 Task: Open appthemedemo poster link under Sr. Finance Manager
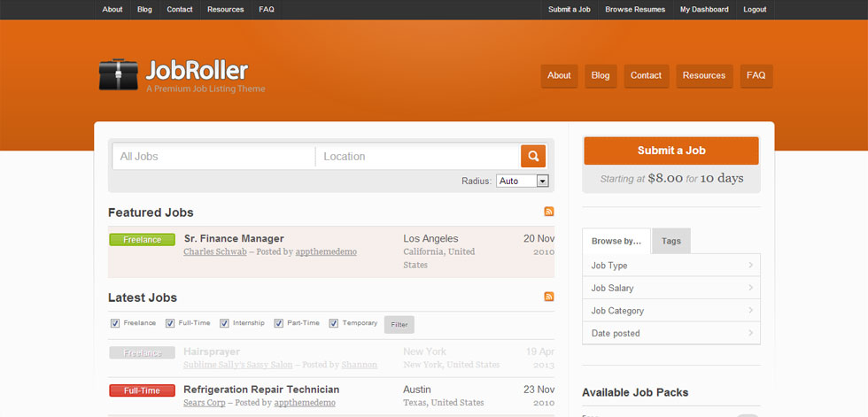(326, 251)
